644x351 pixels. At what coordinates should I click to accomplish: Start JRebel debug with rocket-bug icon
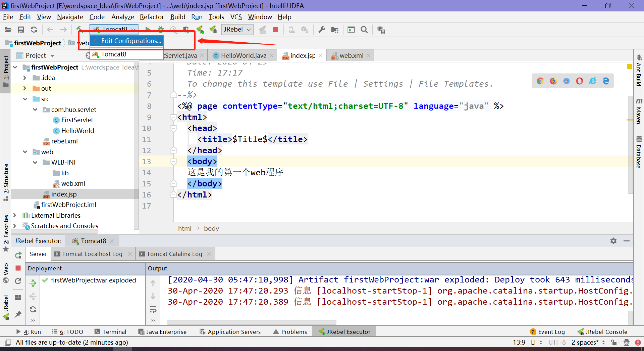213,30
